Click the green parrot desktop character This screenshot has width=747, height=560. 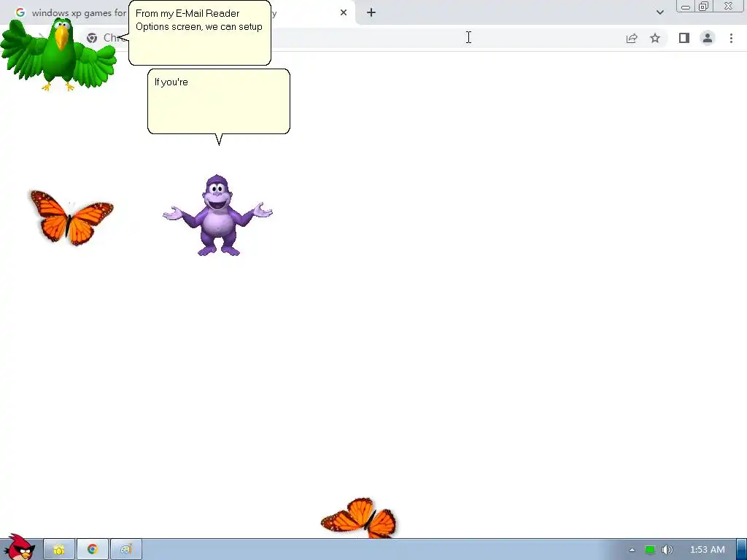coord(58,55)
